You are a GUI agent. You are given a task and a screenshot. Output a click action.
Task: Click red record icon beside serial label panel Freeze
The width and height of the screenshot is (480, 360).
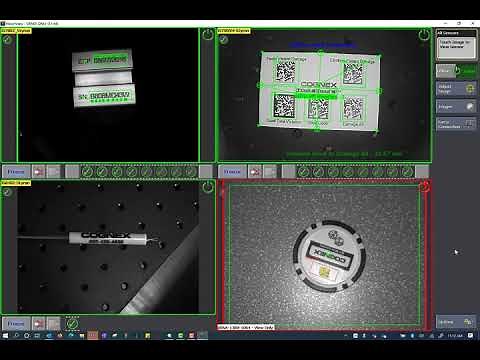pyautogui.click(x=39, y=172)
